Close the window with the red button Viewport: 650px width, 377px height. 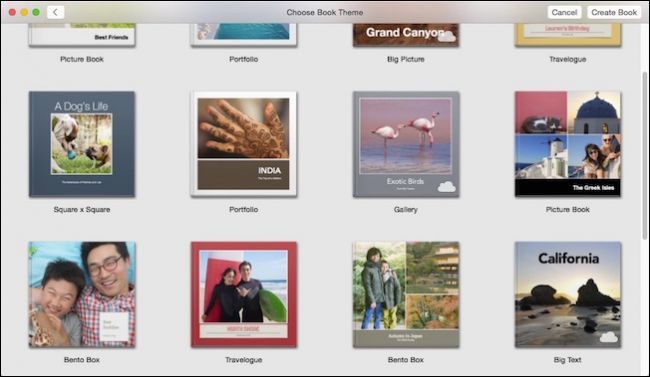(12, 12)
